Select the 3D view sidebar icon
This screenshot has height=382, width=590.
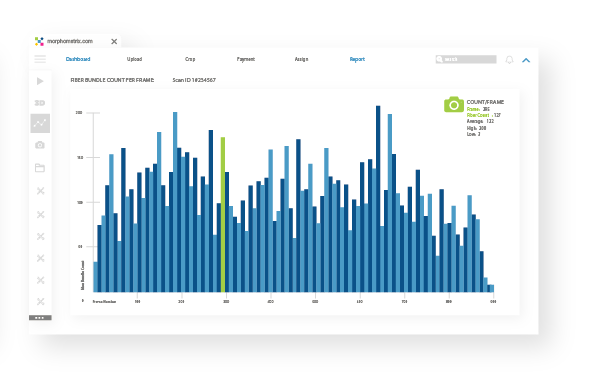coord(40,103)
